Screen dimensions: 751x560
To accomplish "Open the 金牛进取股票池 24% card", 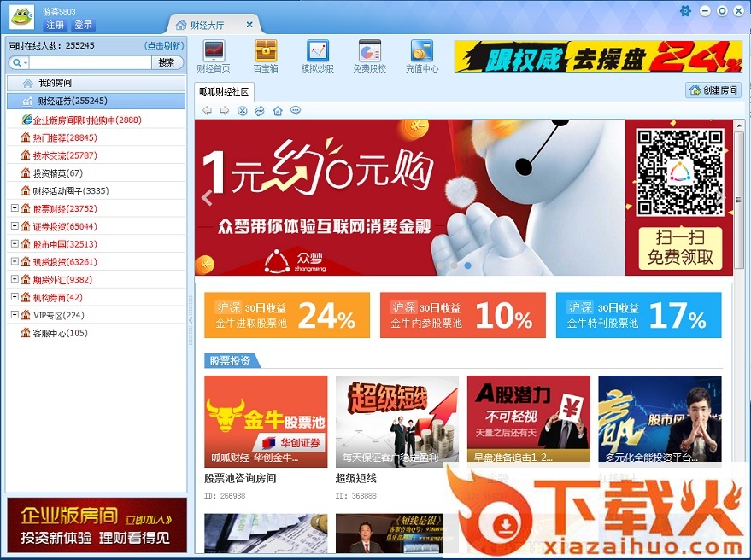I will (x=287, y=315).
